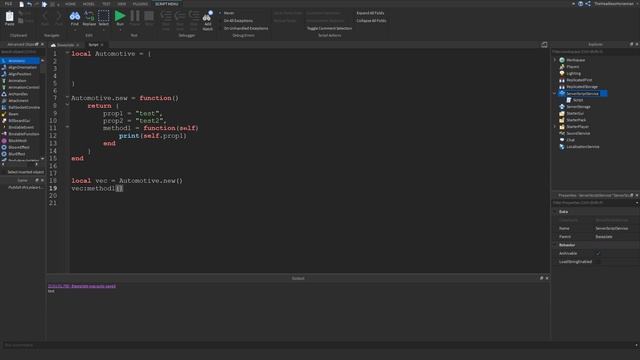
Task: Click the Step Into debugger icon
Action: pyautogui.click(x=166, y=16)
